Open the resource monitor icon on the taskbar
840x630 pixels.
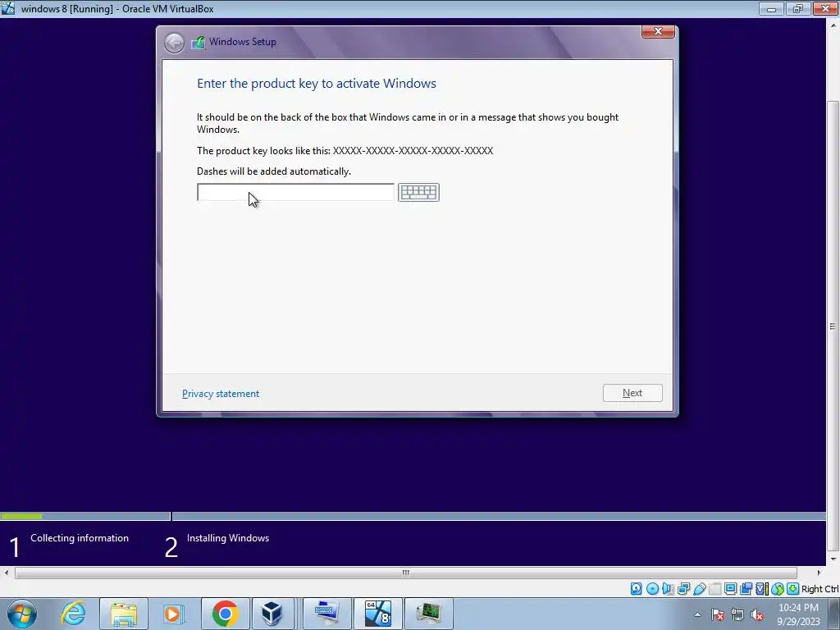[x=428, y=614]
